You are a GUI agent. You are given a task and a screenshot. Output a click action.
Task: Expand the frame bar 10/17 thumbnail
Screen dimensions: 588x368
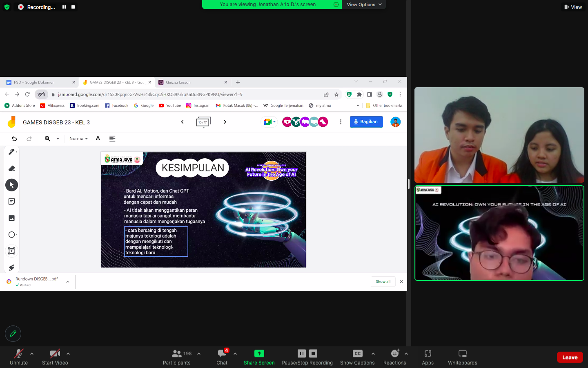click(203, 122)
